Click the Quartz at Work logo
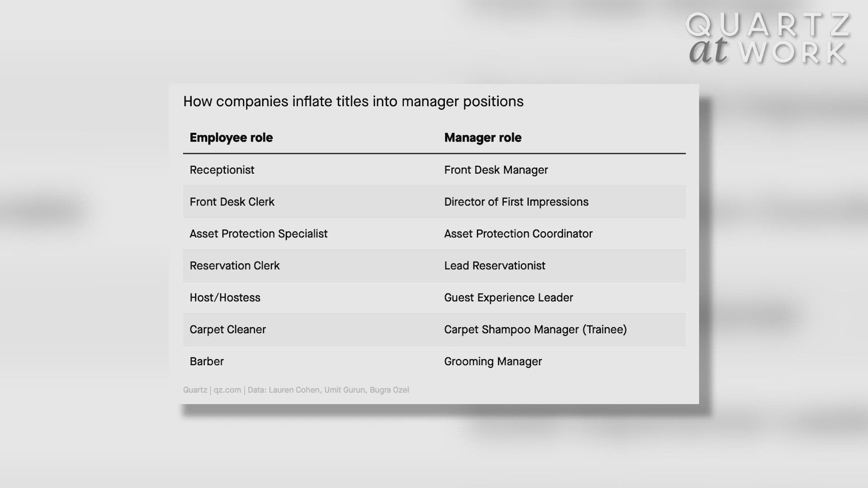 click(x=769, y=38)
